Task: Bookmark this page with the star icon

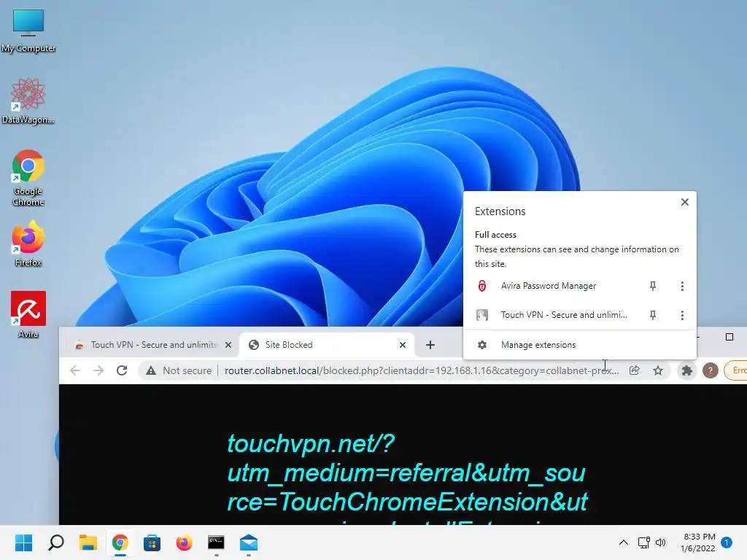Action: [658, 370]
